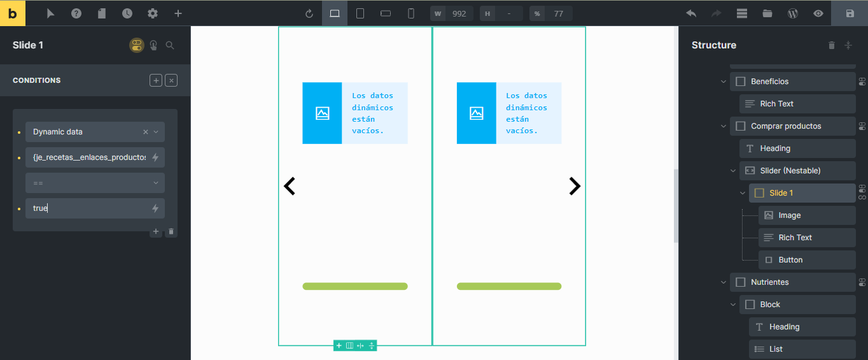Click the save icon
868x360 pixels.
coord(850,13)
